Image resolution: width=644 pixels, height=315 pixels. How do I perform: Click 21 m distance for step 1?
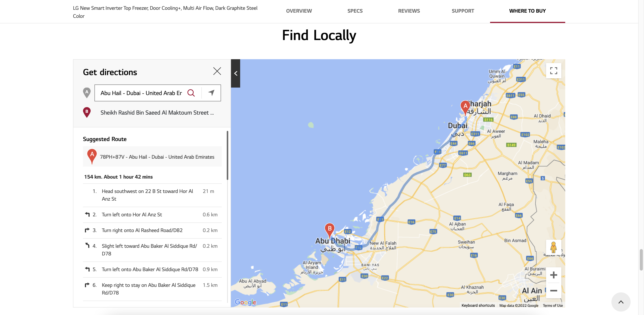click(x=208, y=191)
